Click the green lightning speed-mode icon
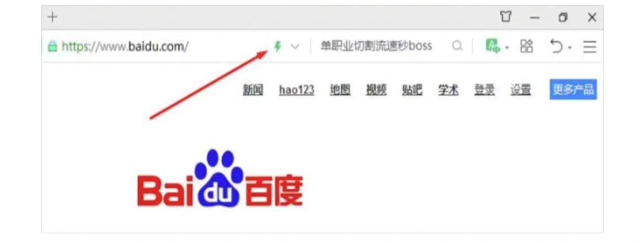This screenshot has height=243, width=644. tap(278, 46)
